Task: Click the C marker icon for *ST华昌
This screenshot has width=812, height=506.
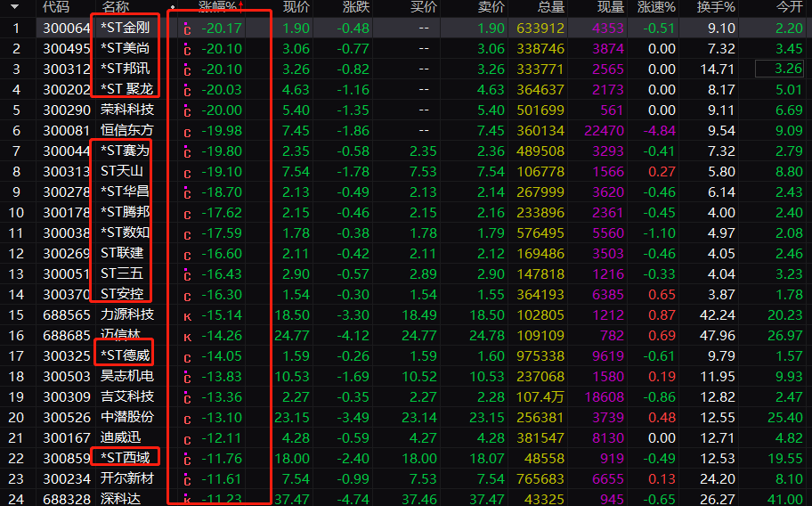Action: [187, 192]
